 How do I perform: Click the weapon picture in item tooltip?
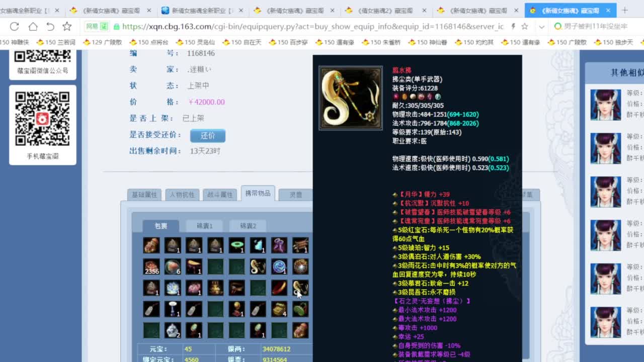pos(351,98)
